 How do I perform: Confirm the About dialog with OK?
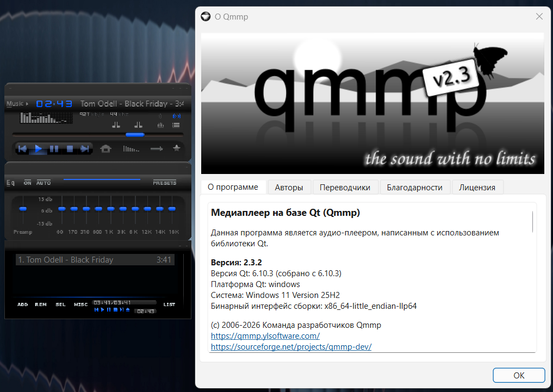click(x=519, y=376)
